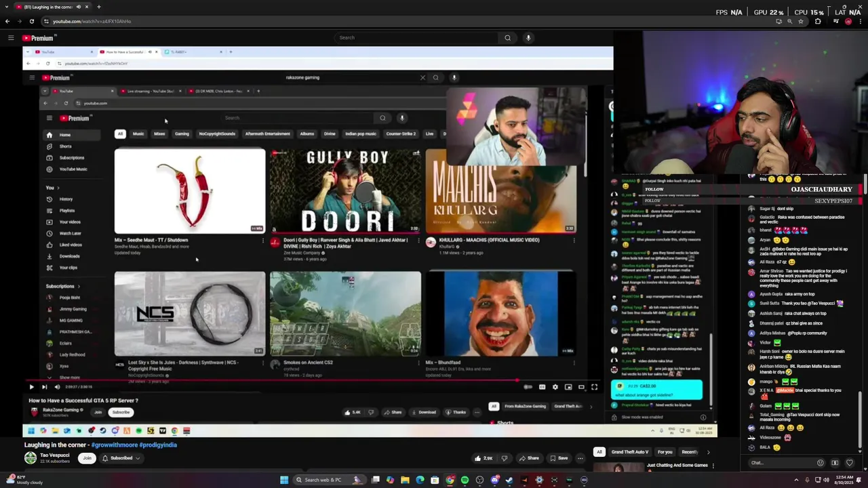Toggle autoplay in the streamed video player

pyautogui.click(x=528, y=387)
